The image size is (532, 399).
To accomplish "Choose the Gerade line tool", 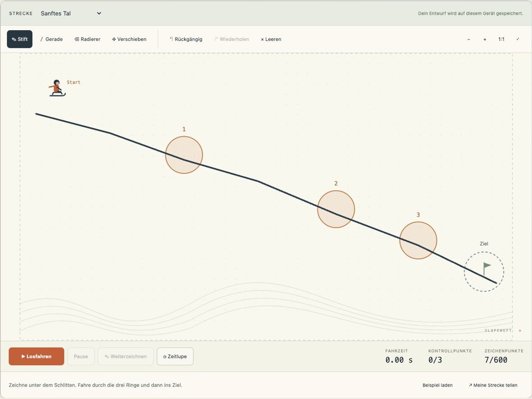I will 51,39.
